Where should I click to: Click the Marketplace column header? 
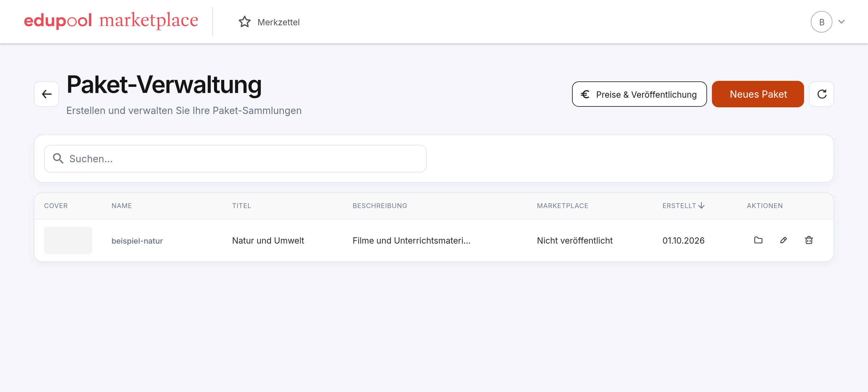pos(562,206)
